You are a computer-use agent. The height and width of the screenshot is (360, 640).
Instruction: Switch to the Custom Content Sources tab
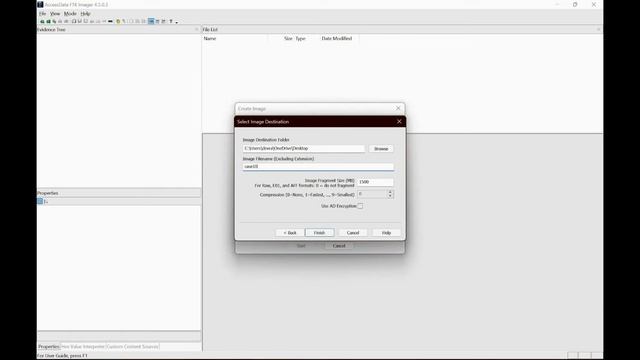[x=132, y=347]
